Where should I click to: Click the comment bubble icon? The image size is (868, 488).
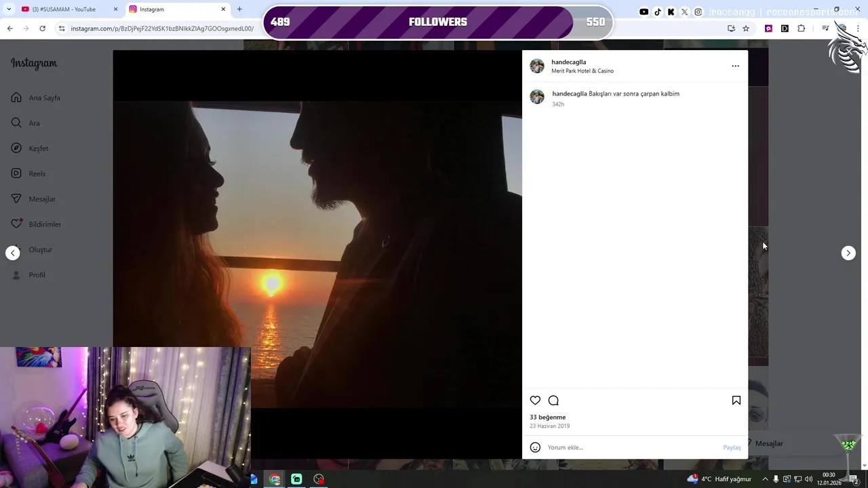click(553, 401)
